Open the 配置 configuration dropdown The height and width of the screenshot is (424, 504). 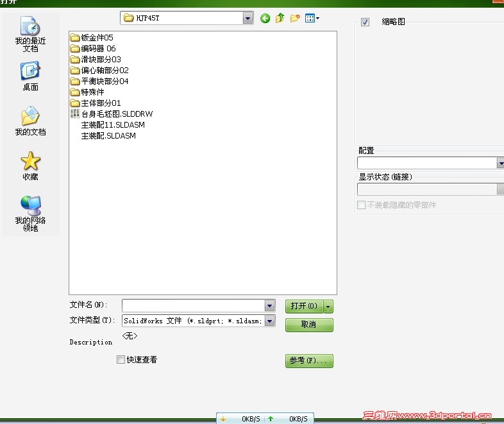pos(500,163)
